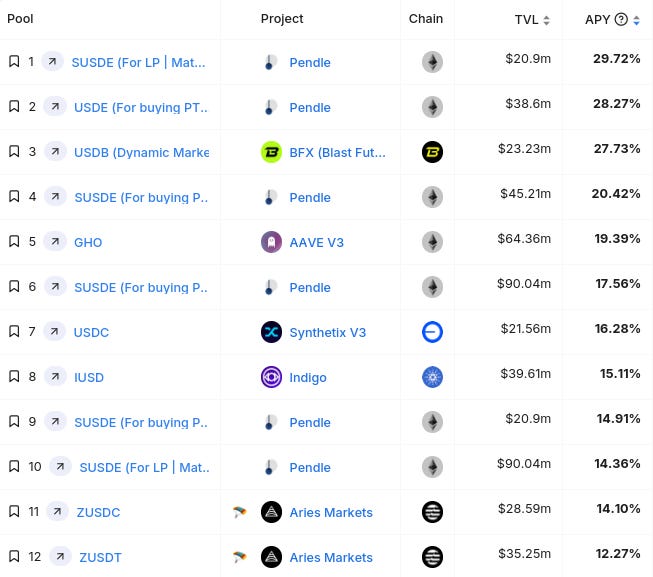Show the APY help tooltip icon
The image size is (653, 577).
pyautogui.click(x=621, y=19)
